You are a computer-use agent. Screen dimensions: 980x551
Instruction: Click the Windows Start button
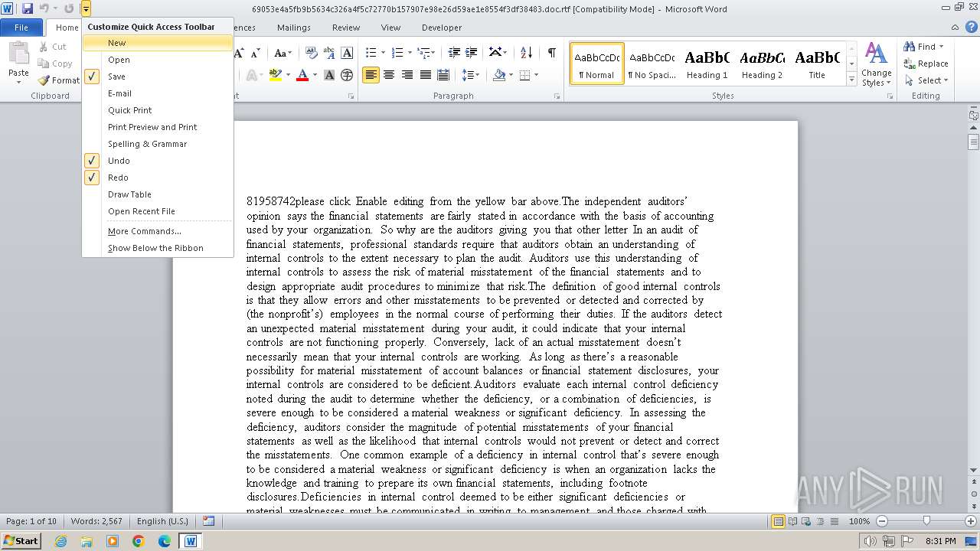coord(21,541)
